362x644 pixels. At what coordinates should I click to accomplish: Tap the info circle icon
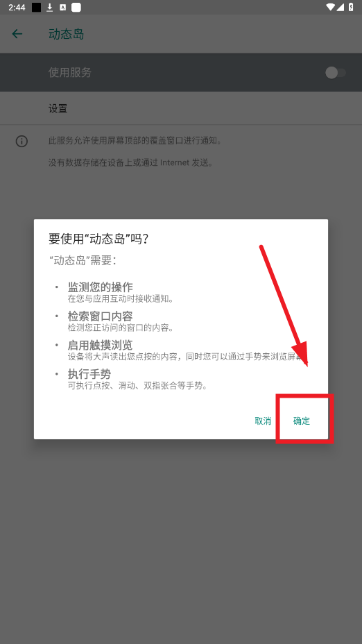pos(21,142)
